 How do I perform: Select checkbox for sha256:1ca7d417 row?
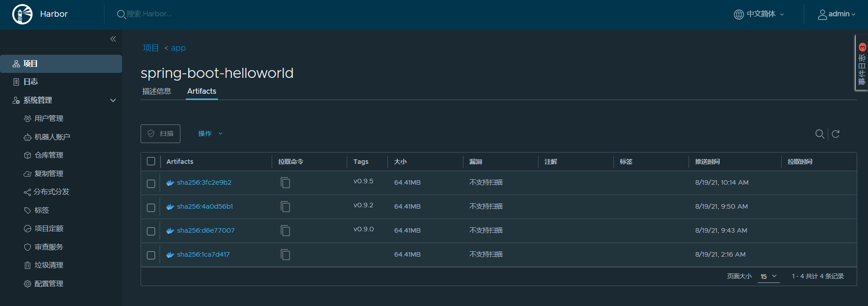151,255
